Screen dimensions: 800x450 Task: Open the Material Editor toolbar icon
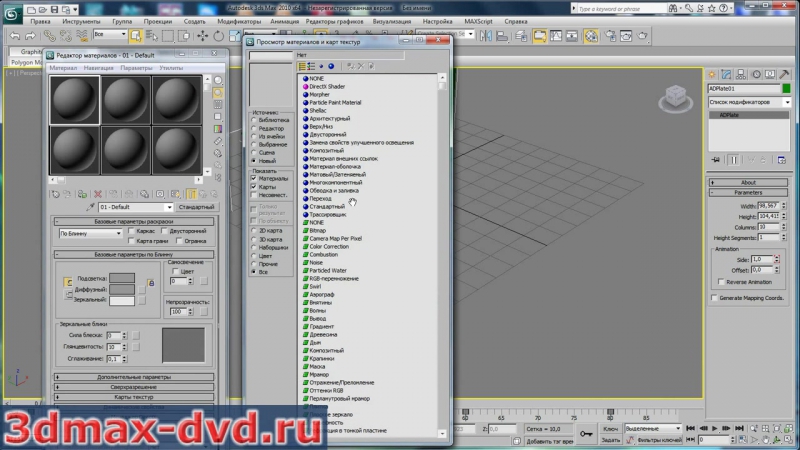pyautogui.click(x=591, y=36)
